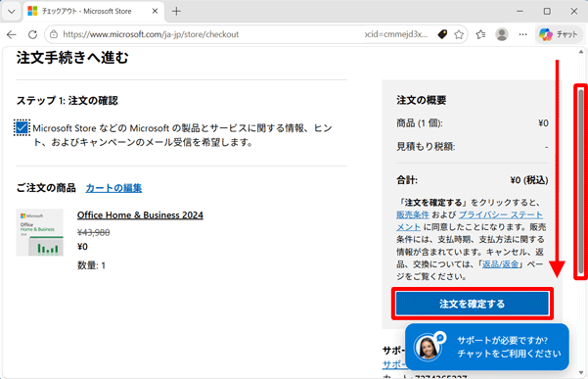Click the support agent avatar
This screenshot has height=379, width=588.
[x=428, y=347]
